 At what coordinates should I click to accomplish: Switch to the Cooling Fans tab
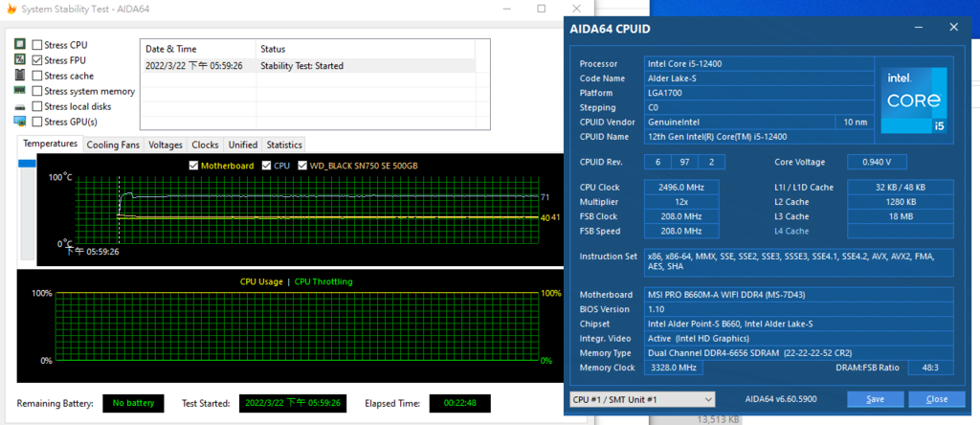[x=113, y=145]
